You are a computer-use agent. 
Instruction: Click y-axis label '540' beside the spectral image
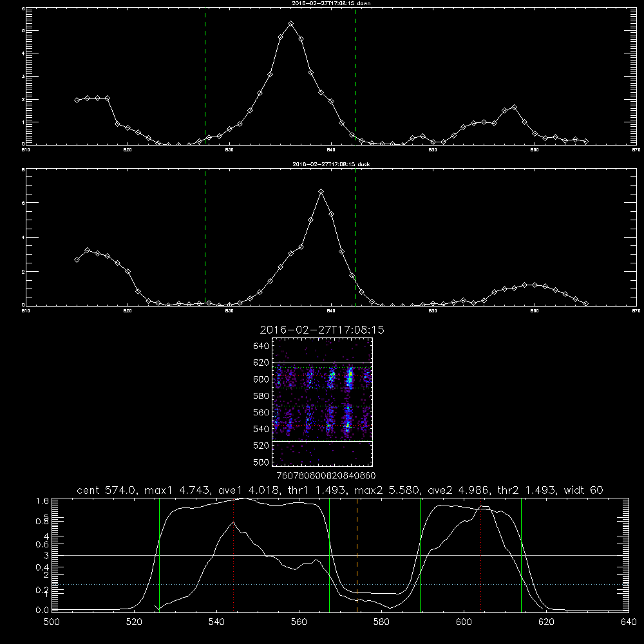(261, 429)
